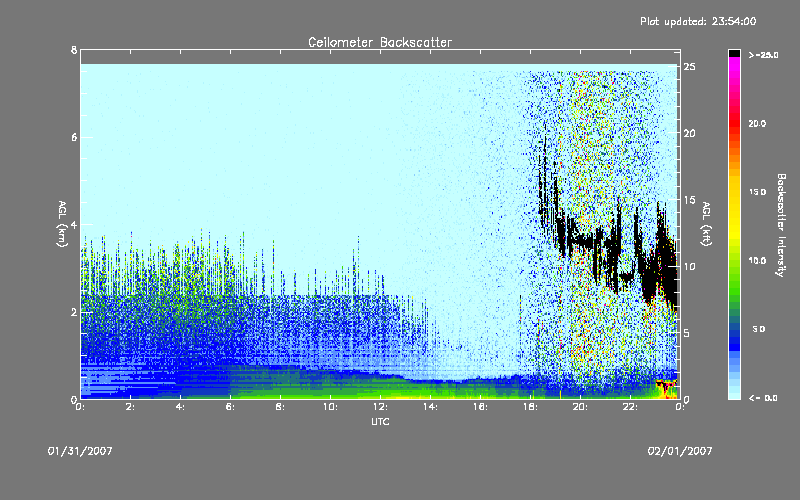Screen dimensions: 800x500
Task: Click the '10' kft tick on right axis
Action: 689,266
